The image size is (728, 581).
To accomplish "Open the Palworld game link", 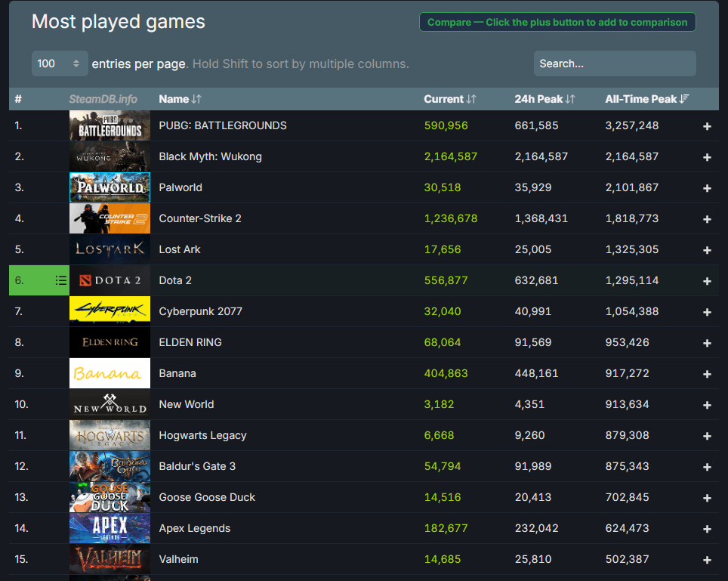I will click(180, 187).
